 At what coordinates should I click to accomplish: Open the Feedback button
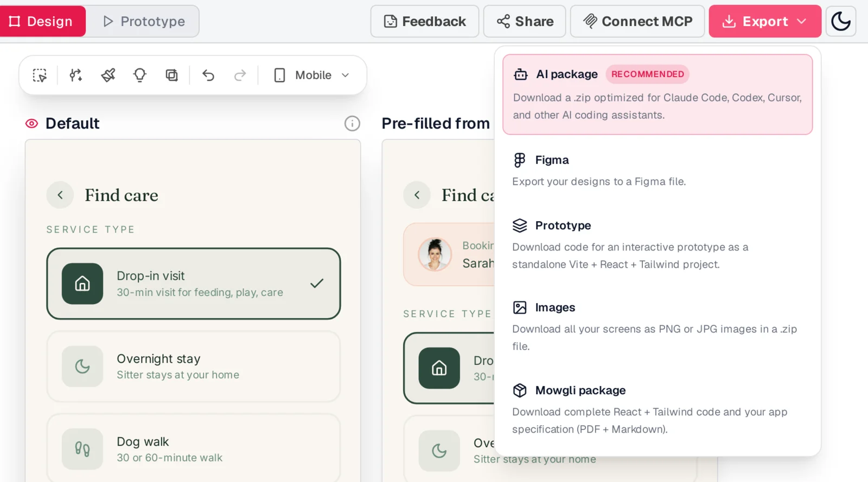coord(424,21)
